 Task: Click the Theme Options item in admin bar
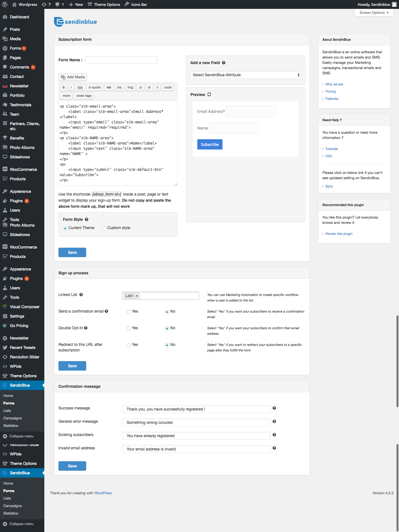[104, 4]
